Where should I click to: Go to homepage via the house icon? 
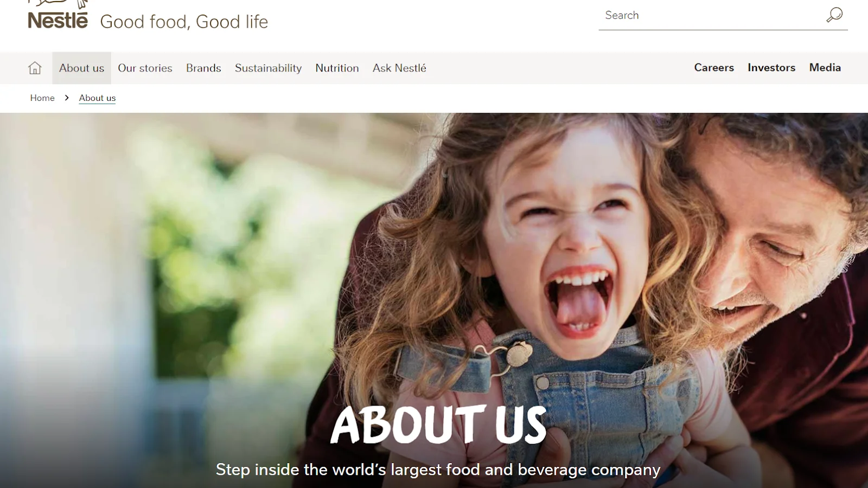(35, 68)
